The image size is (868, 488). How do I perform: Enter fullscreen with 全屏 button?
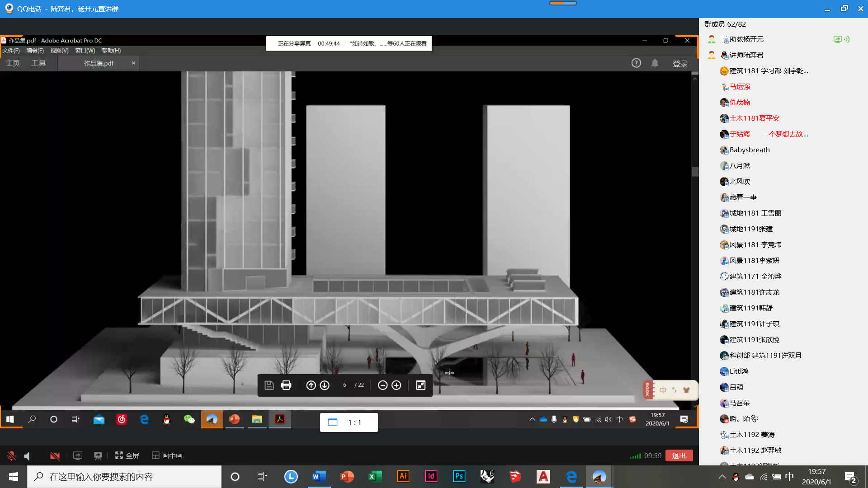127,455
